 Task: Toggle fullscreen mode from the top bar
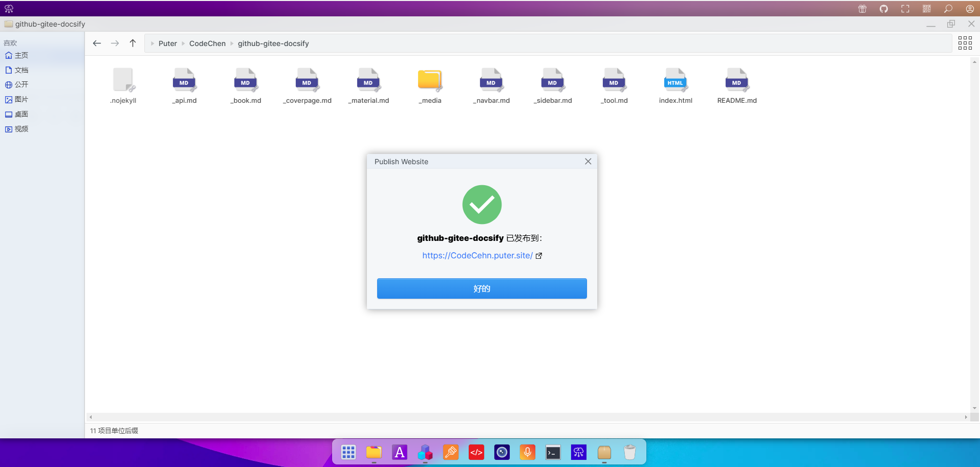(x=905, y=9)
